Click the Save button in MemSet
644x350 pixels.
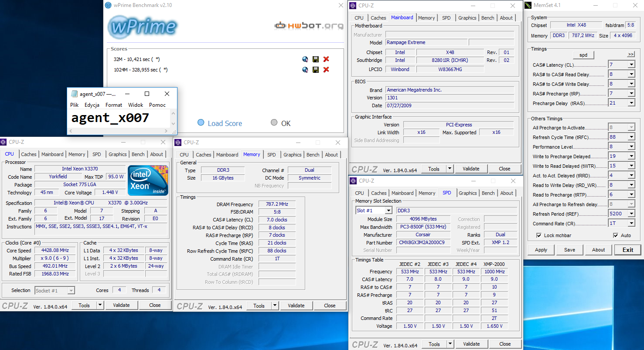pyautogui.click(x=569, y=250)
